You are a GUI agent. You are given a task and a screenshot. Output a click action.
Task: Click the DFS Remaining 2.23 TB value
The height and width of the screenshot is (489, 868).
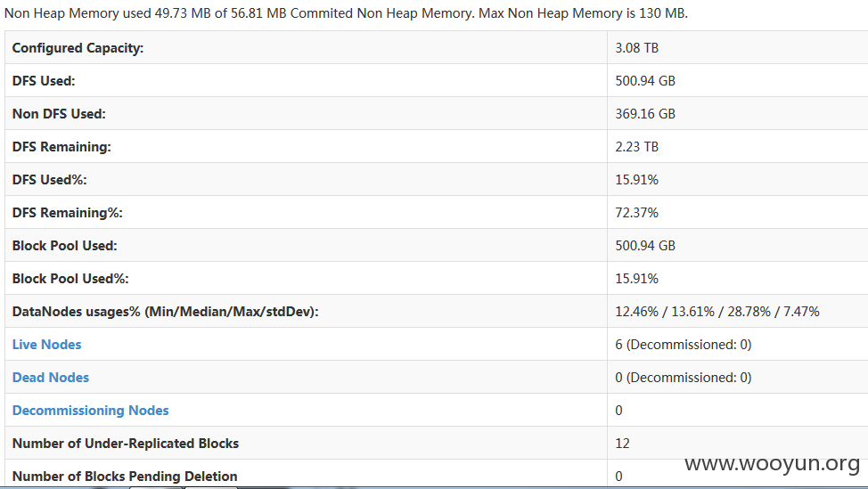pos(636,147)
